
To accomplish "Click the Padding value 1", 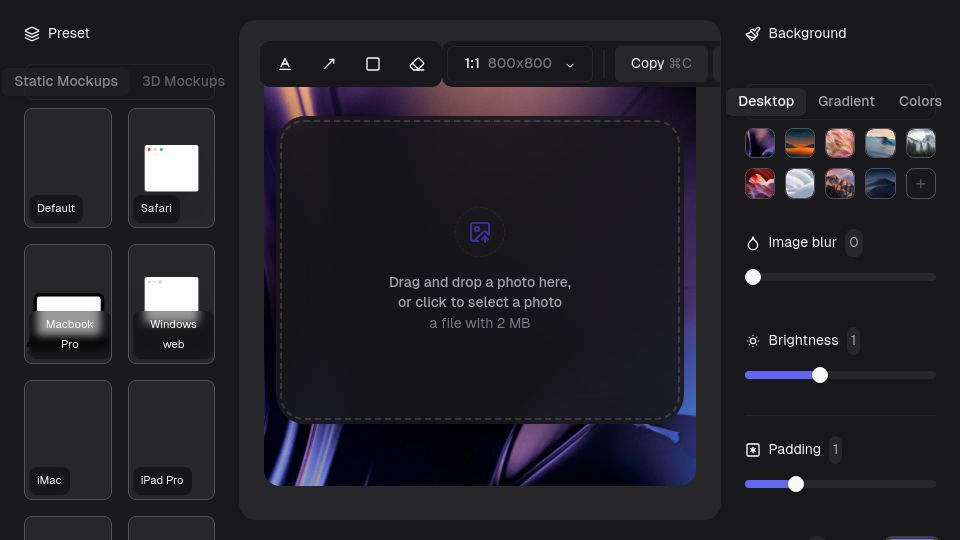I will click(835, 449).
